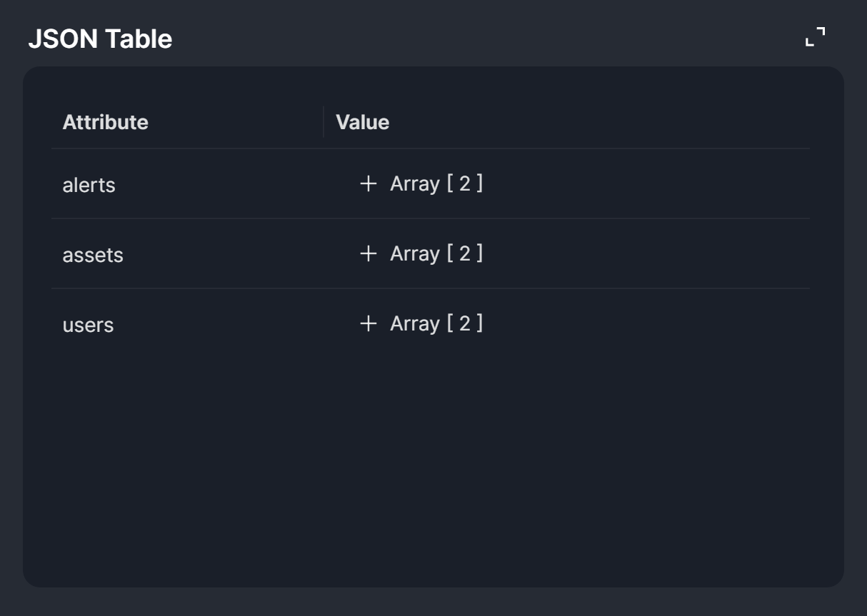Viewport: 867px width, 616px height.
Task: Expand the alerts array with plus icon
Action: pyautogui.click(x=368, y=184)
